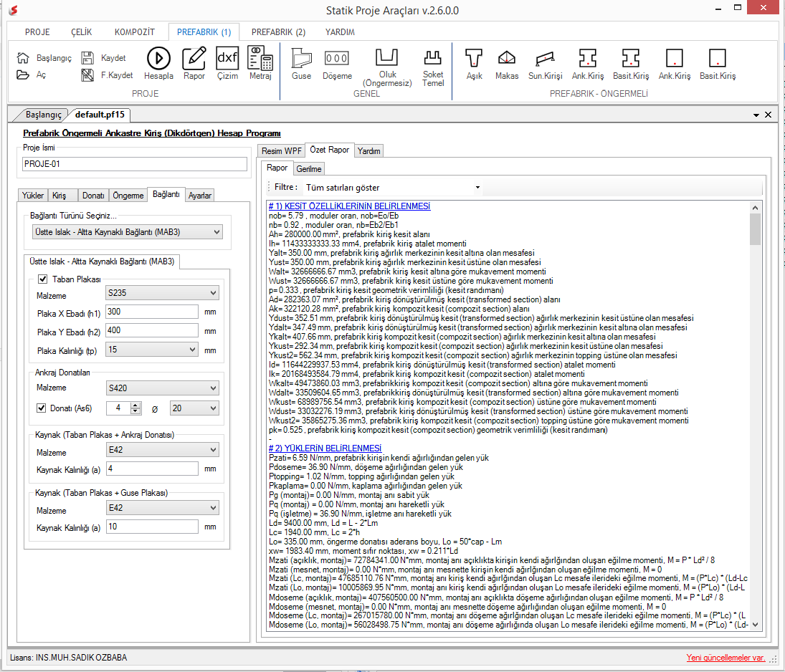Switch to the Kiriş tab

click(63, 195)
